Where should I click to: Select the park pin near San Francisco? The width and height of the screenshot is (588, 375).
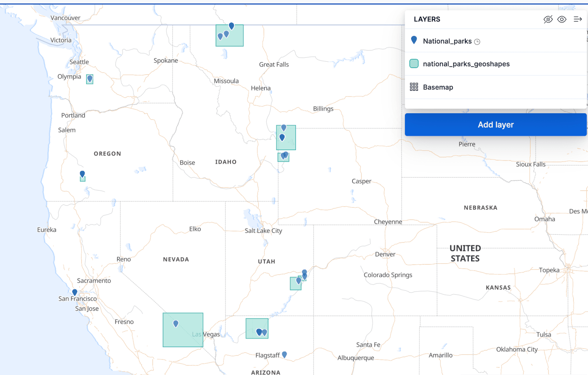click(75, 292)
